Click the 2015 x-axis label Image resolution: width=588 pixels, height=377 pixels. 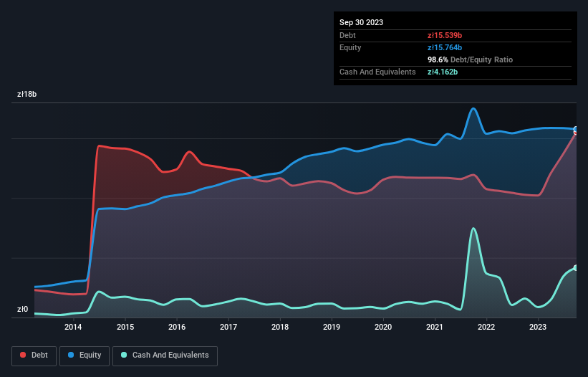tap(125, 327)
